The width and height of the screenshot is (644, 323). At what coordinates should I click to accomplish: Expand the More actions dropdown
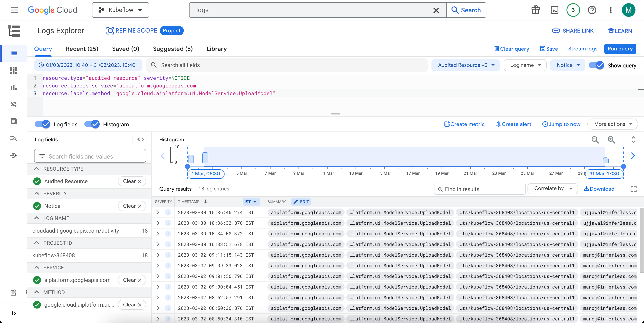click(x=612, y=124)
